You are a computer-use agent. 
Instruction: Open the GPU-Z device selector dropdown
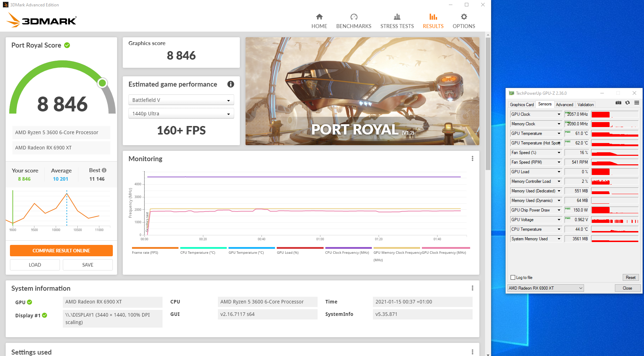click(545, 288)
